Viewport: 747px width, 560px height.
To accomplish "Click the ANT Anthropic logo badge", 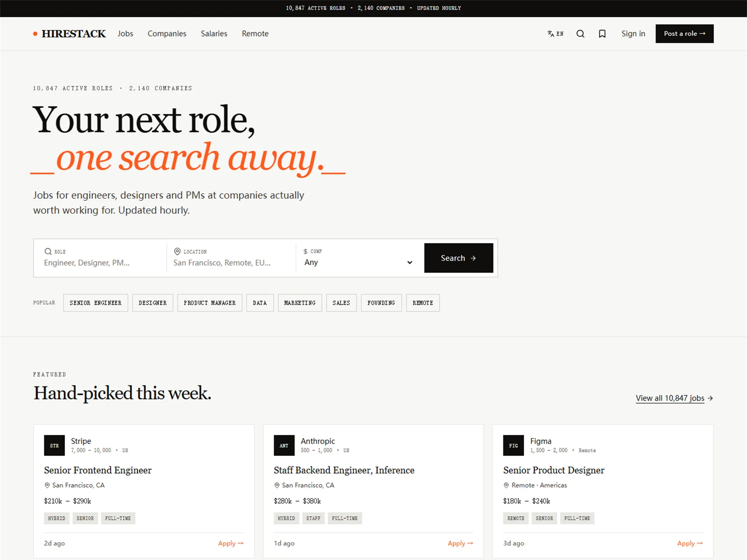I will pos(284,446).
